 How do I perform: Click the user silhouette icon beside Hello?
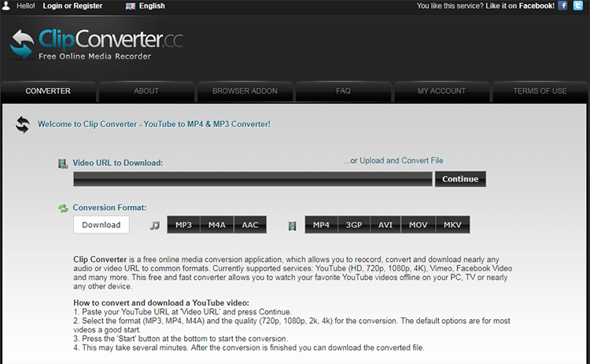(x=6, y=6)
